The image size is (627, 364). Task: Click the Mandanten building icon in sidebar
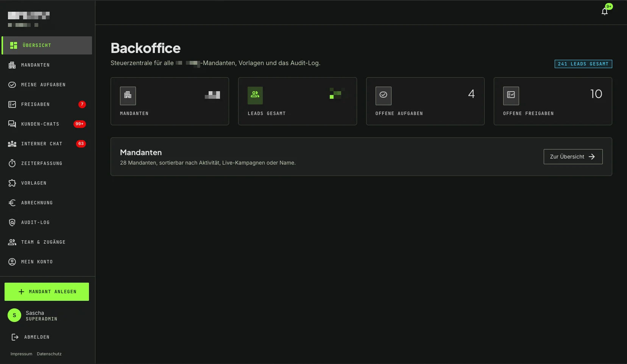12,65
